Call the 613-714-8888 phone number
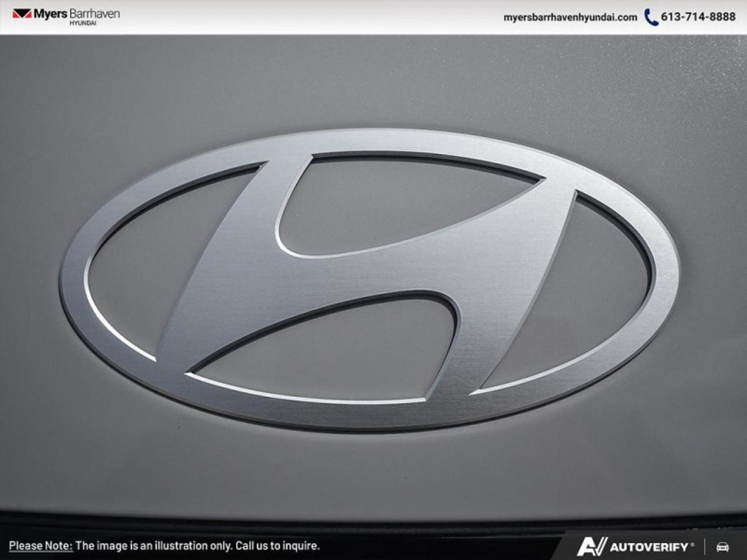The image size is (747, 560). (698, 17)
